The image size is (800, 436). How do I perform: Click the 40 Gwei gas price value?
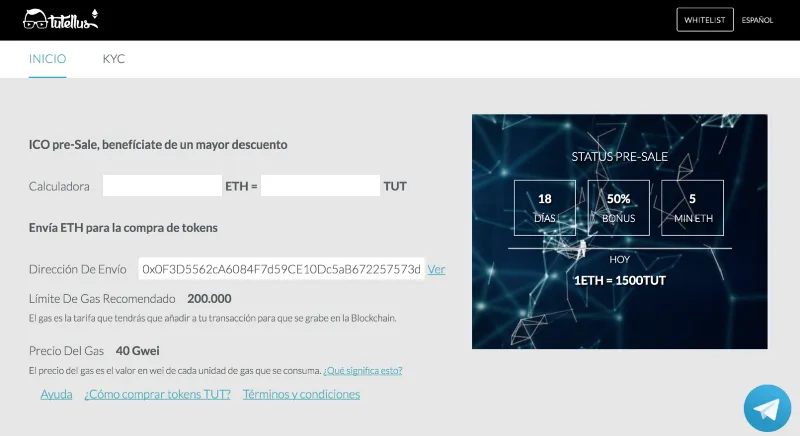(137, 351)
